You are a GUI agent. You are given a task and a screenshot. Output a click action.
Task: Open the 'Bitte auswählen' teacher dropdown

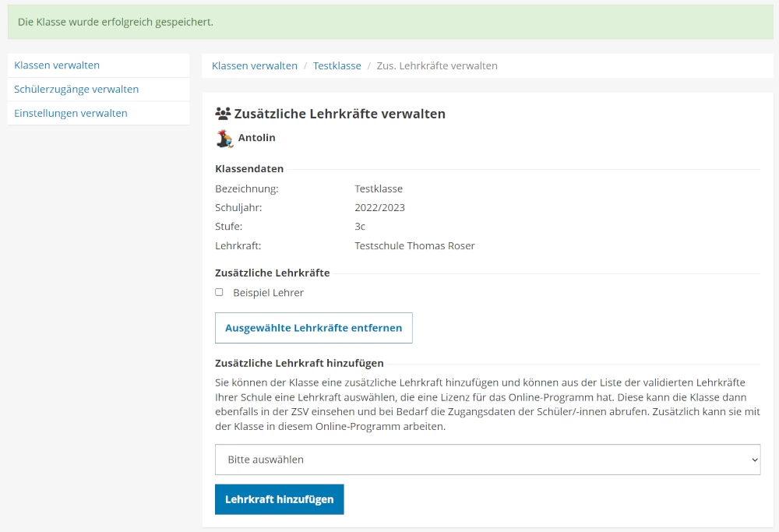pyautogui.click(x=487, y=460)
